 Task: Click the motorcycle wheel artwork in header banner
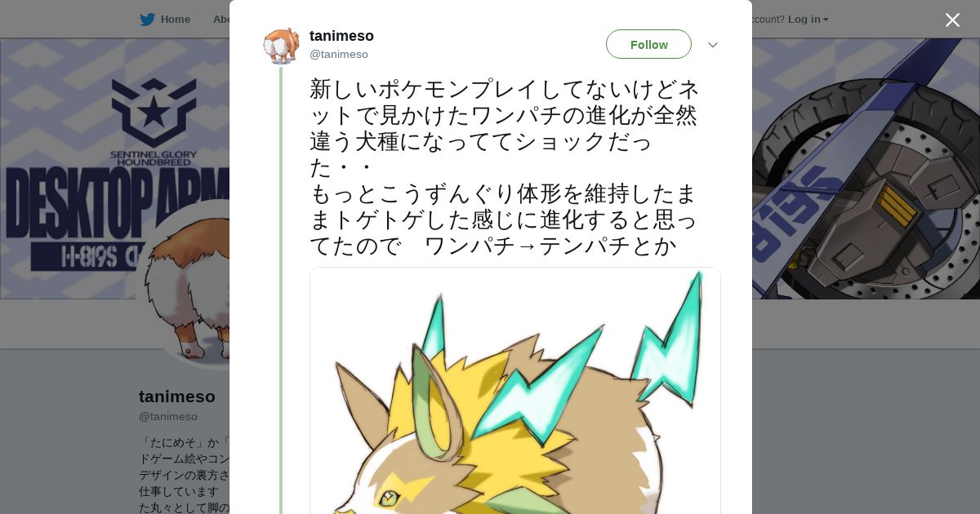coord(866,188)
